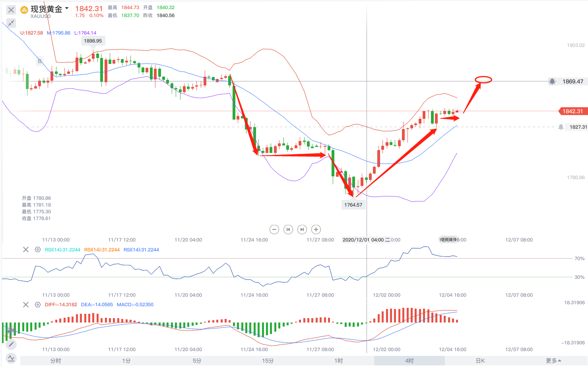Open MACD indicator settings hexagon icon
588x367 pixels.
38,305
